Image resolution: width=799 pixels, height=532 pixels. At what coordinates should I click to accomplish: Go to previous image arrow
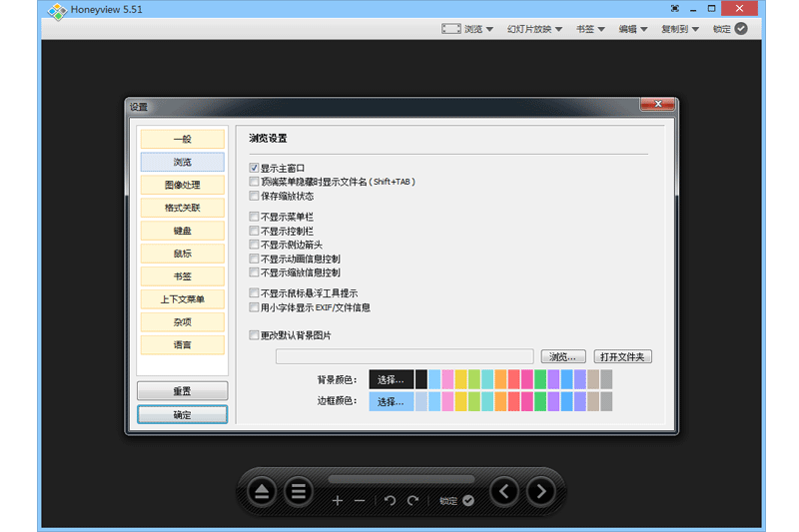coord(505,491)
